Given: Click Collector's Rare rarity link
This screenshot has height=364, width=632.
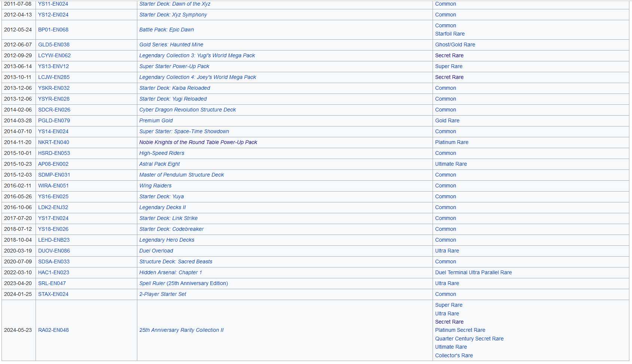Looking at the screenshot, I should (454, 355).
